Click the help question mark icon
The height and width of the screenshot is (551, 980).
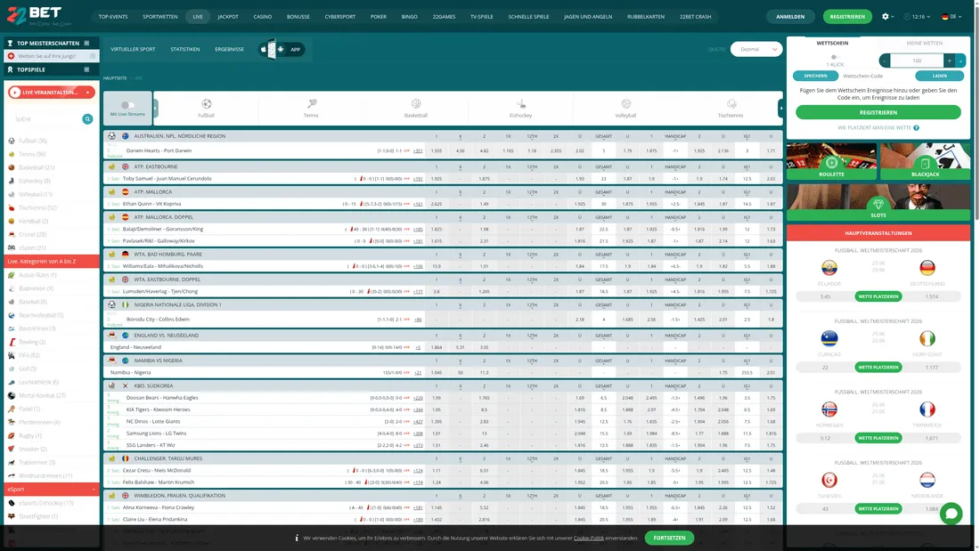916,127
